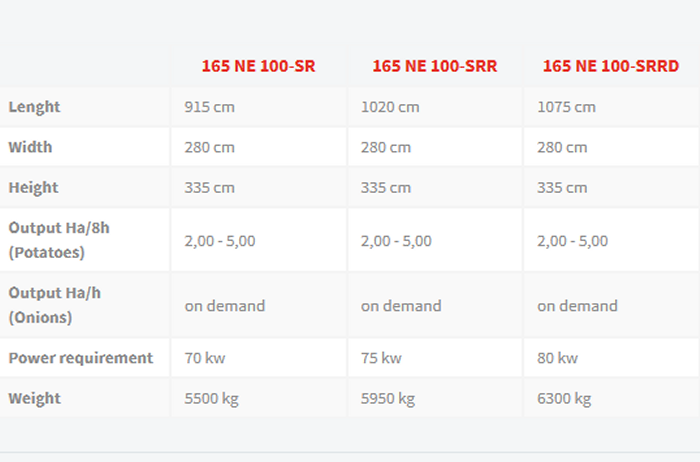Click the Power requirement row label
The width and height of the screenshot is (700, 462).
click(x=80, y=358)
